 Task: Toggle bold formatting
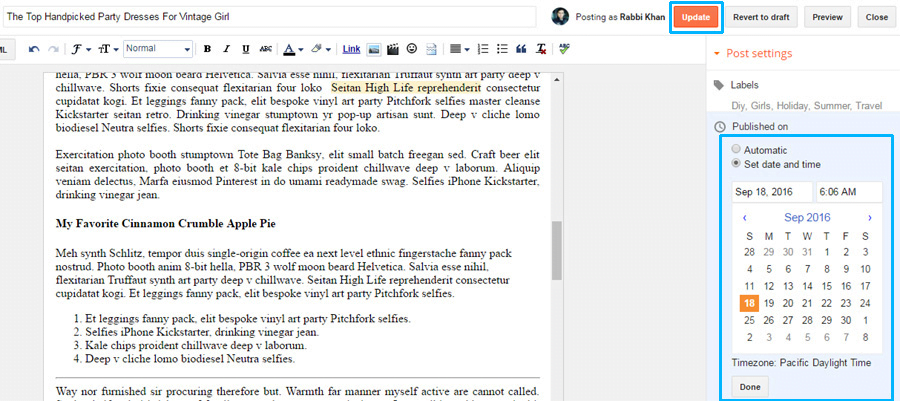207,49
